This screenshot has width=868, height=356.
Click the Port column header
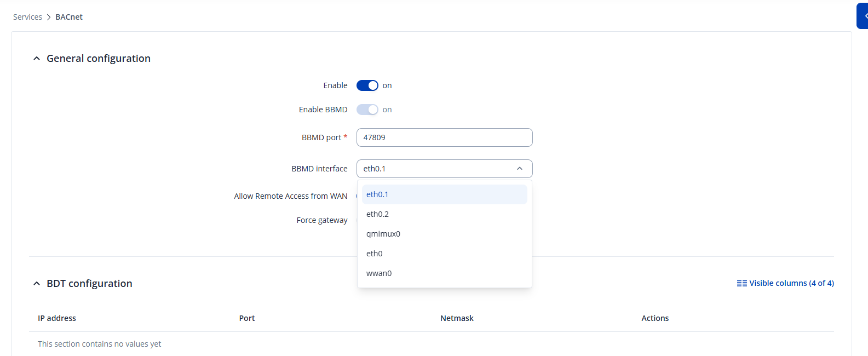point(247,318)
